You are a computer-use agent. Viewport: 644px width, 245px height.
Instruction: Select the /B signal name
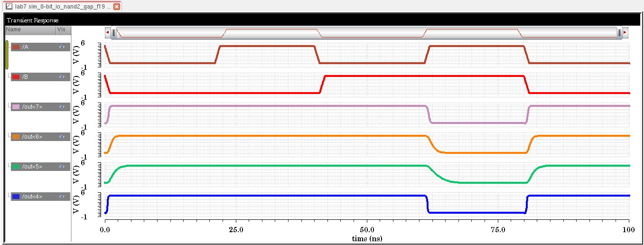click(25, 77)
